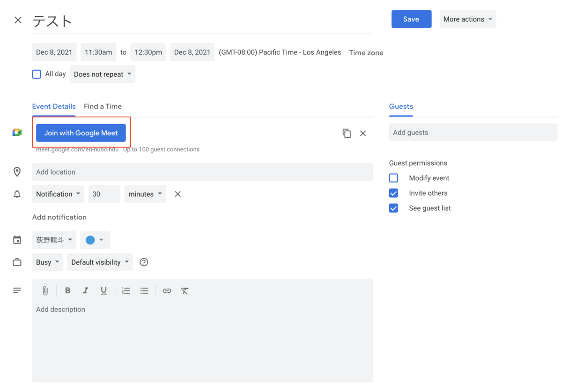This screenshot has width=562, height=392.
Task: Click the Add location field
Action: (x=202, y=172)
